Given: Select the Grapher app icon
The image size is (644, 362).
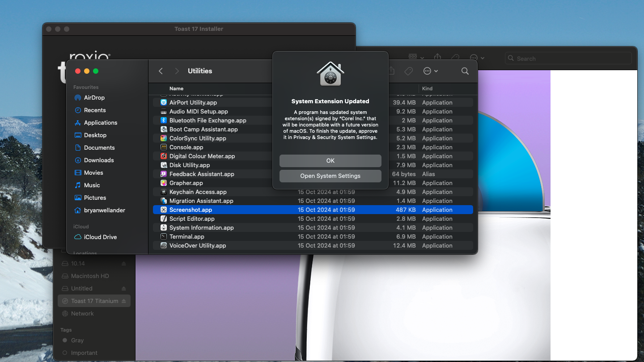Looking at the screenshot, I should (x=164, y=183).
